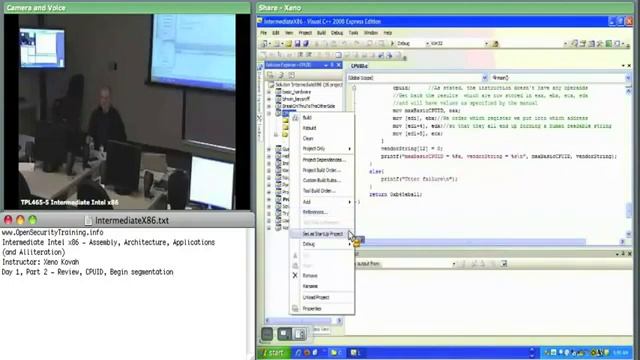Open the Build menu in menu bar
The height and width of the screenshot is (360, 640).
point(321,33)
